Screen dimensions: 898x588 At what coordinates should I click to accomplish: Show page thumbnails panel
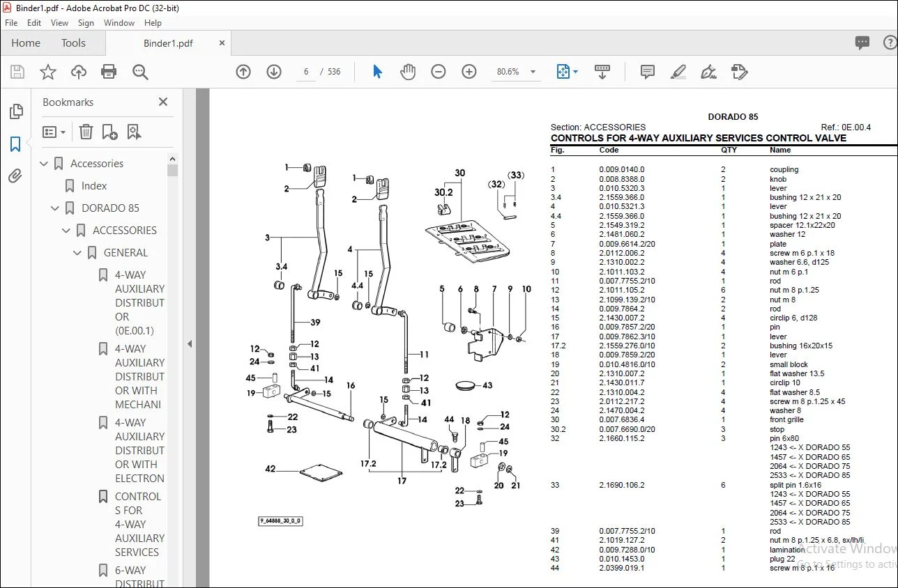tap(15, 111)
